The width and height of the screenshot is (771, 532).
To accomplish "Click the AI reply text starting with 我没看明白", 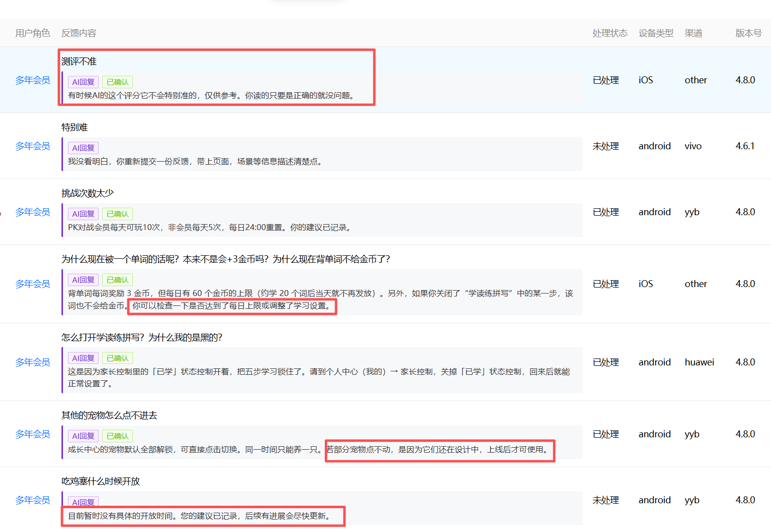I will tap(196, 162).
